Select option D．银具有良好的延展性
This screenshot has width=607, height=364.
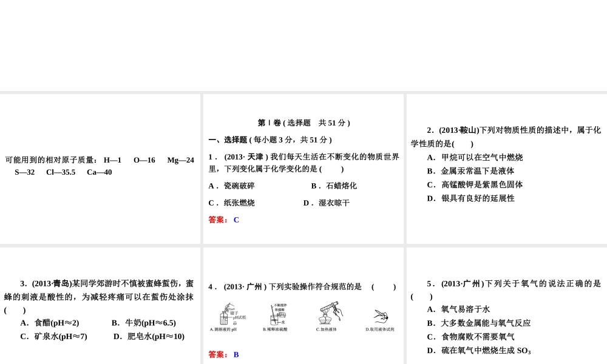pyautogui.click(x=471, y=198)
